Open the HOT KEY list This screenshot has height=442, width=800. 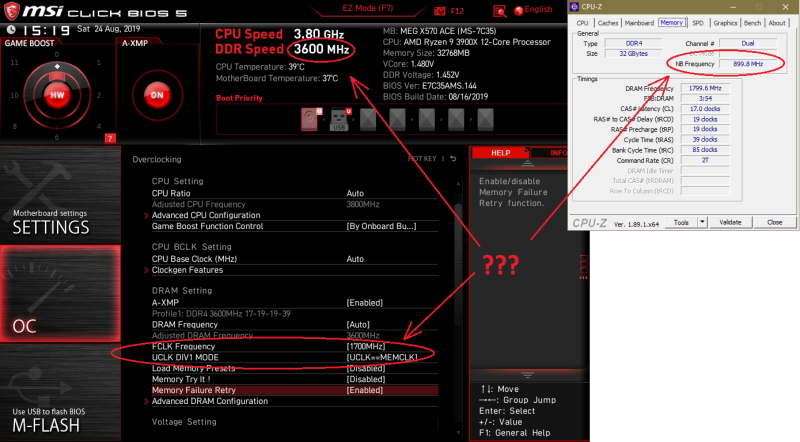pyautogui.click(x=422, y=159)
